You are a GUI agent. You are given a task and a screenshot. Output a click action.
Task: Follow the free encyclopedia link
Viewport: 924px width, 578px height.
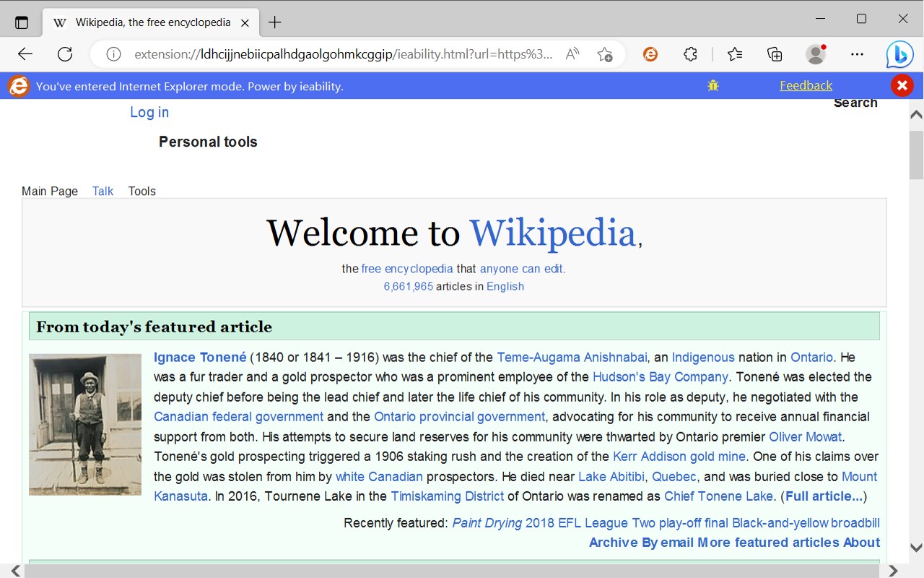407,269
